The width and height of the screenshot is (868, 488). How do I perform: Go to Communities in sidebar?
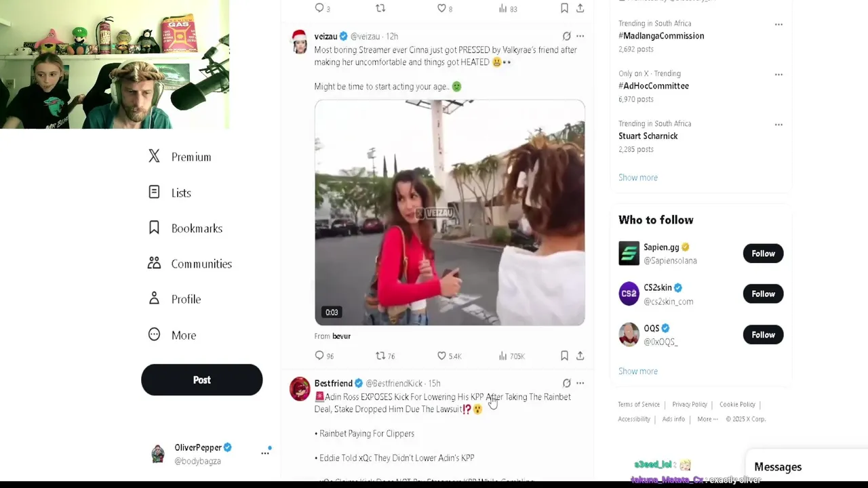click(190, 264)
